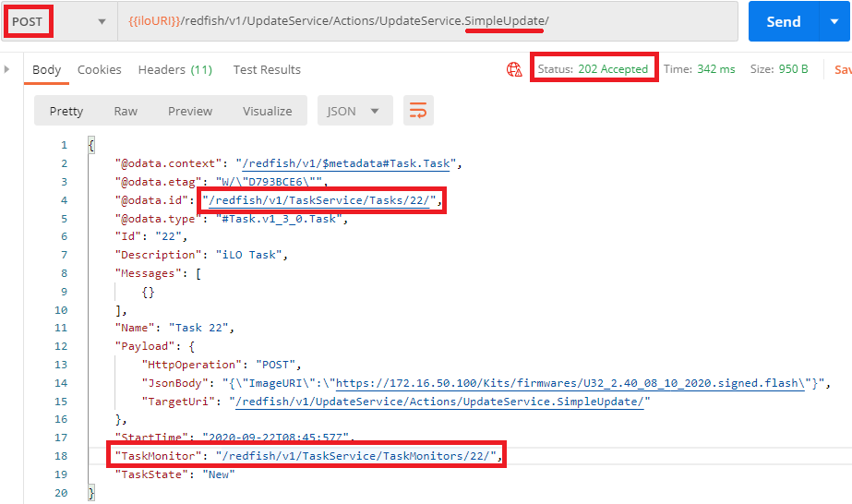Select the Pretty view mode
852x504 pixels.
tap(66, 111)
